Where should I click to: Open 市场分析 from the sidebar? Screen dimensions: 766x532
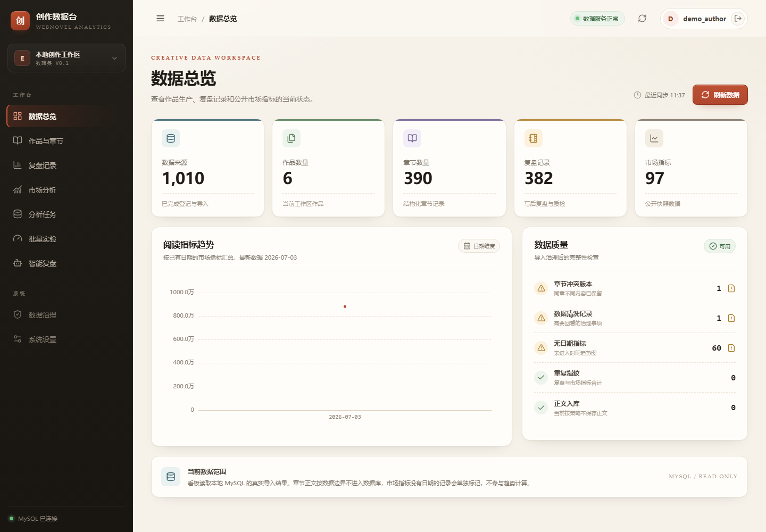tap(66, 190)
